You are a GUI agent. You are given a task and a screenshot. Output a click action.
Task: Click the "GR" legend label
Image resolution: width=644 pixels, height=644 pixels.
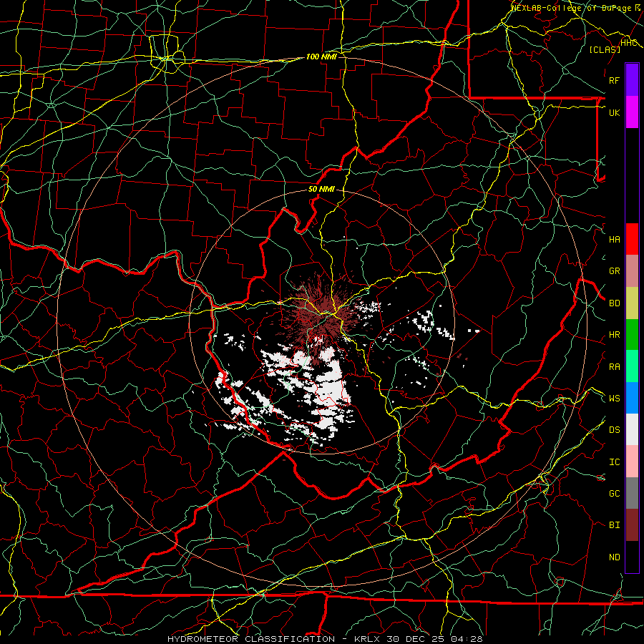tap(615, 271)
